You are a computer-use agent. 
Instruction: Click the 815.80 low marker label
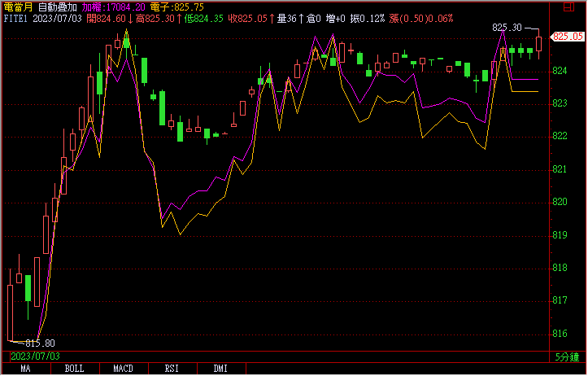[x=40, y=343]
